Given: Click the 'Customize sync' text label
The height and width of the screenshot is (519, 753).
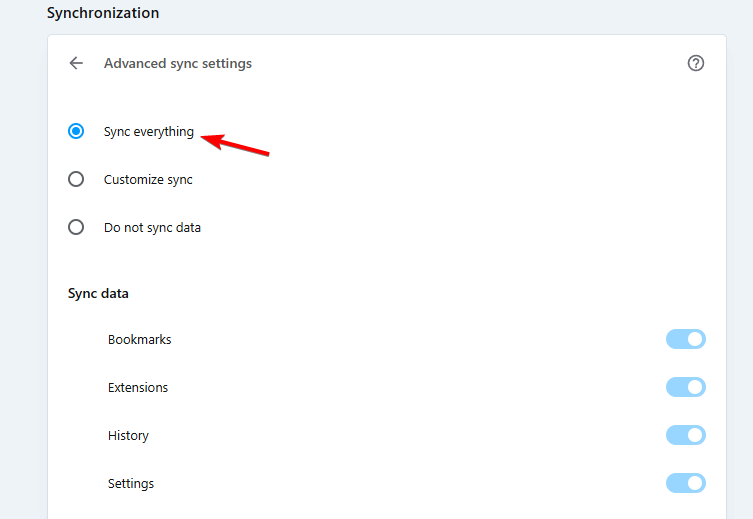Looking at the screenshot, I should pyautogui.click(x=148, y=179).
